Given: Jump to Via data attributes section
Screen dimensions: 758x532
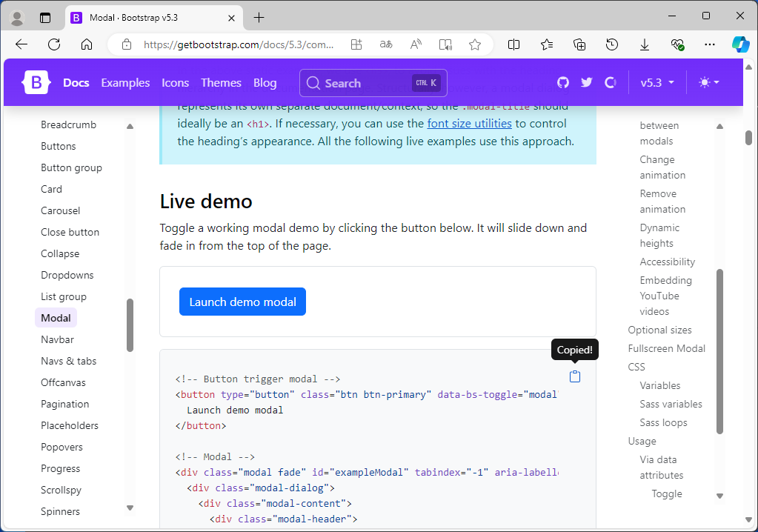Looking at the screenshot, I should point(662,468).
